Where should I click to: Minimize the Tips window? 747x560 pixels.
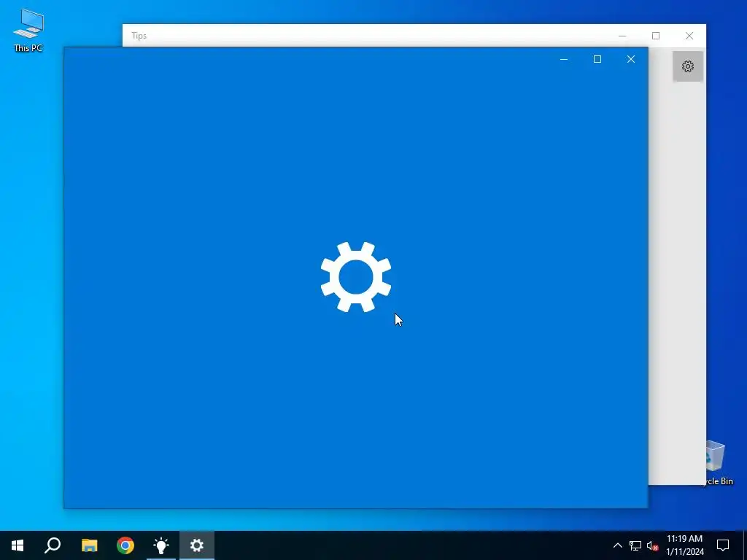pyautogui.click(x=622, y=36)
